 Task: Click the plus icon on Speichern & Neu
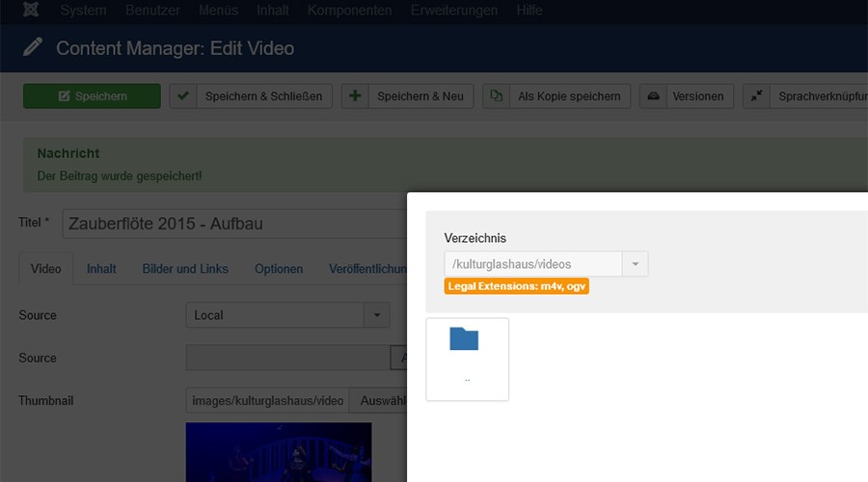pos(355,96)
